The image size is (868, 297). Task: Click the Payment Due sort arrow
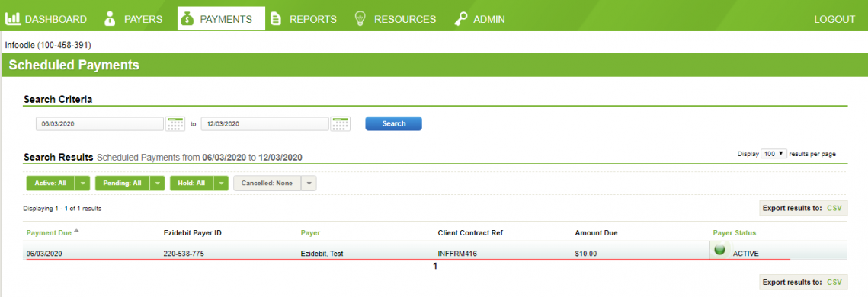(76, 232)
